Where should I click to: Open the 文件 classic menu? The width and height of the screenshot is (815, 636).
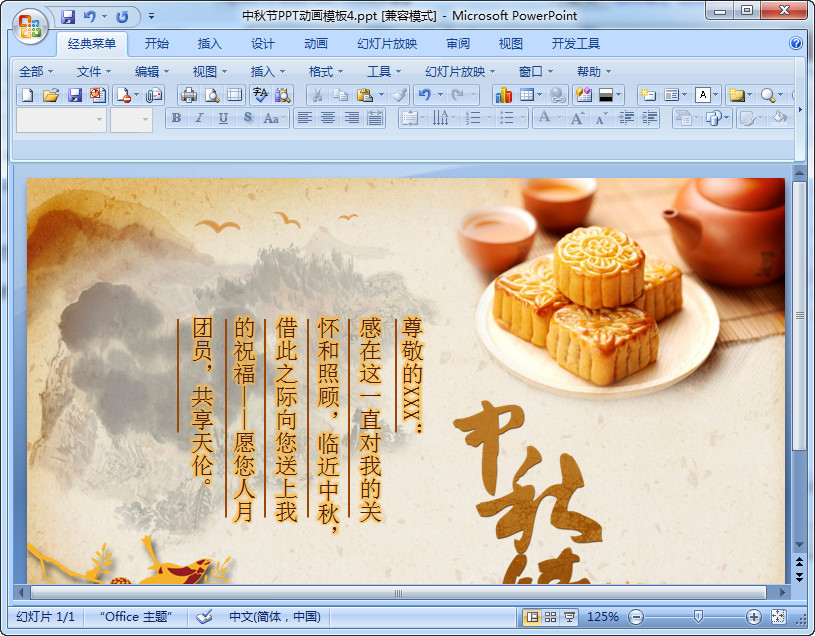coord(94,71)
